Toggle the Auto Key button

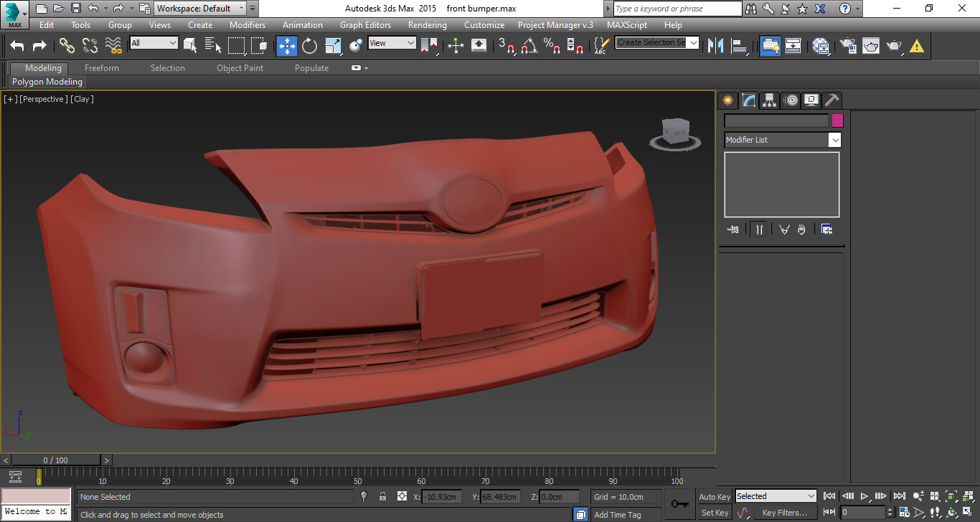click(715, 497)
